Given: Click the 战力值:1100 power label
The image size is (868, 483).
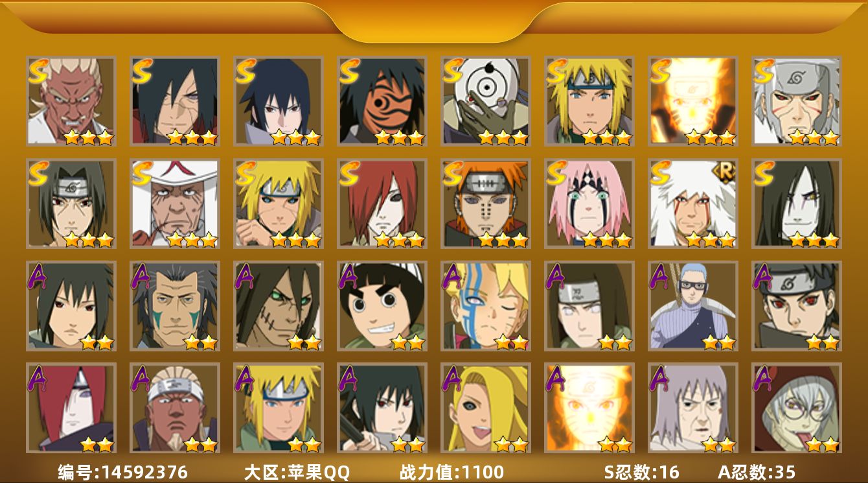Looking at the screenshot, I should [x=451, y=472].
